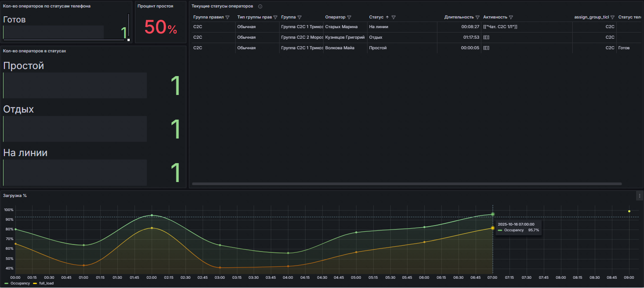
Task: Open filter for Тип группы прав column
Action: tap(275, 17)
